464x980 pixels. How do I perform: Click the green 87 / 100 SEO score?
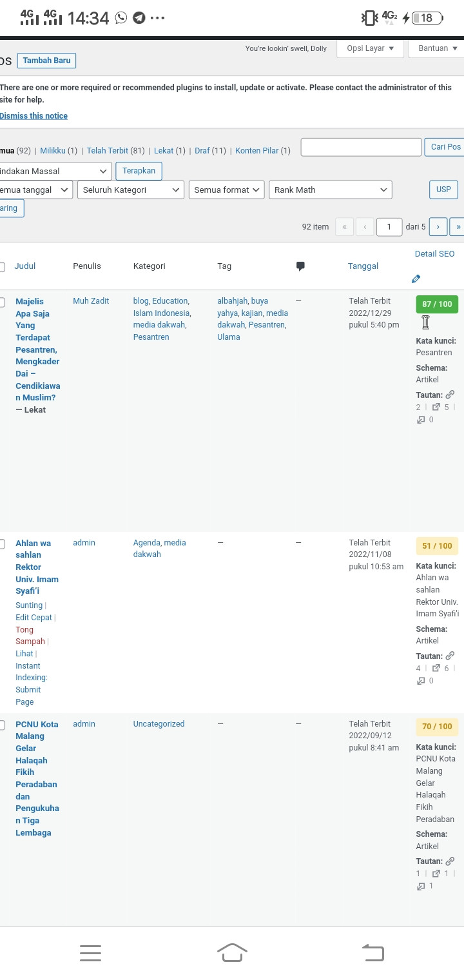point(437,304)
